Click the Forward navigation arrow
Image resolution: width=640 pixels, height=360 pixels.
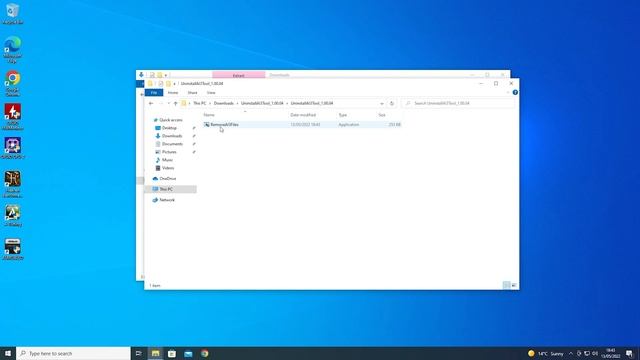pos(161,104)
